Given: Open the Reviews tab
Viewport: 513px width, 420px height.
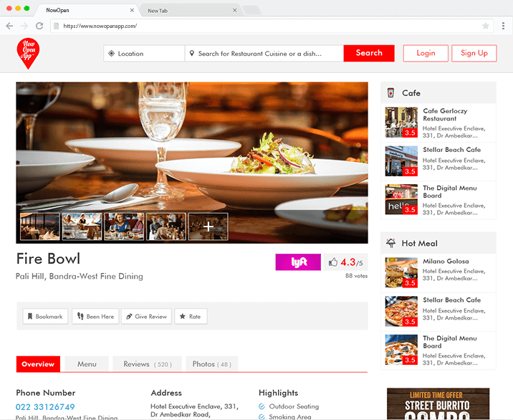Looking at the screenshot, I should coord(147,364).
